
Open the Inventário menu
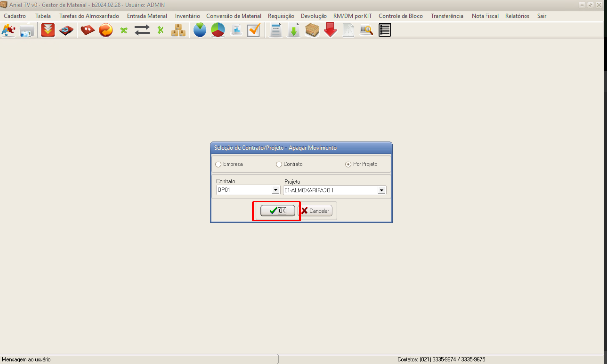pyautogui.click(x=187, y=16)
